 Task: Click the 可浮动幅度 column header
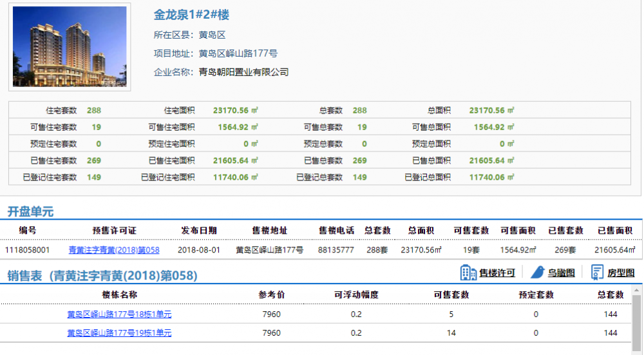click(356, 294)
